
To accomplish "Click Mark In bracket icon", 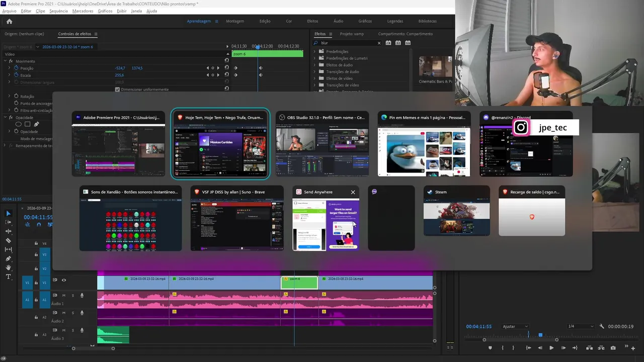I will tap(503, 347).
